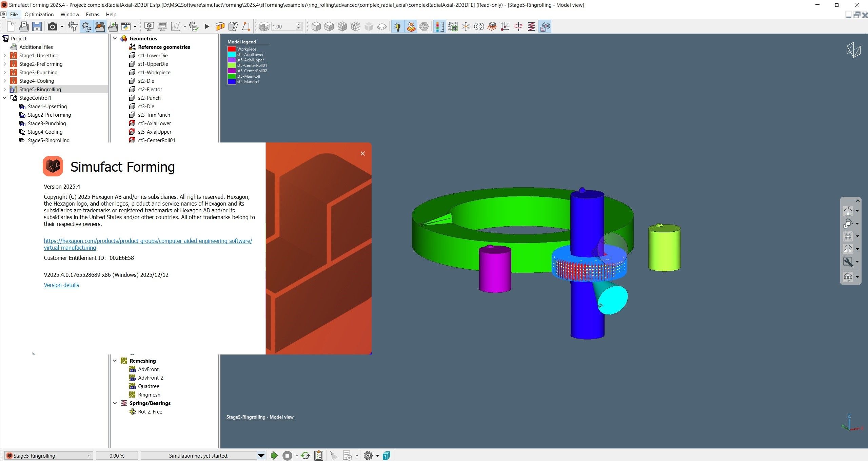The image size is (868, 461).
Task: Open the material palette tool
Action: click(423, 26)
